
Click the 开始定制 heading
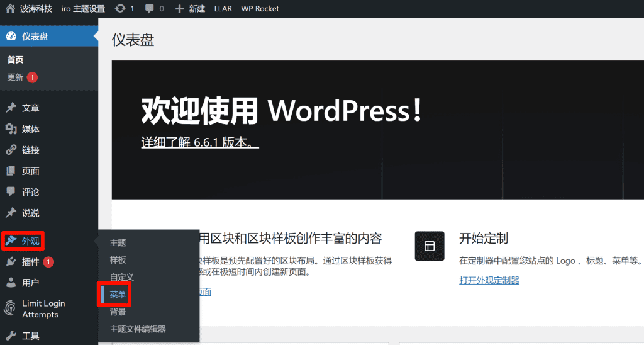coord(484,238)
